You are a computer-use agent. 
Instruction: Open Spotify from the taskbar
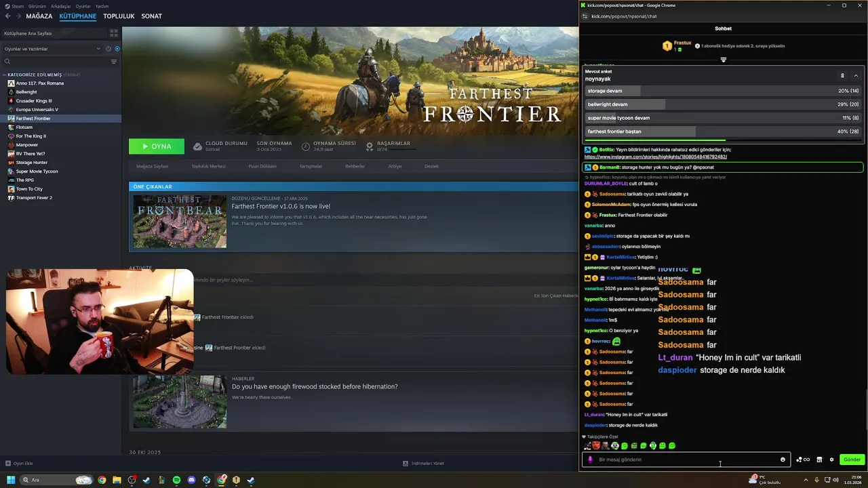click(x=176, y=480)
